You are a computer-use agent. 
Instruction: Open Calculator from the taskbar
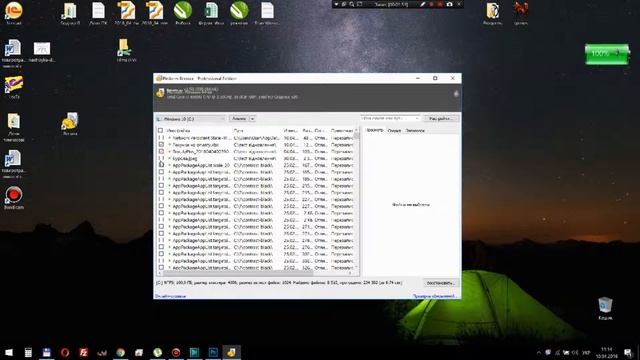pyautogui.click(x=28, y=352)
